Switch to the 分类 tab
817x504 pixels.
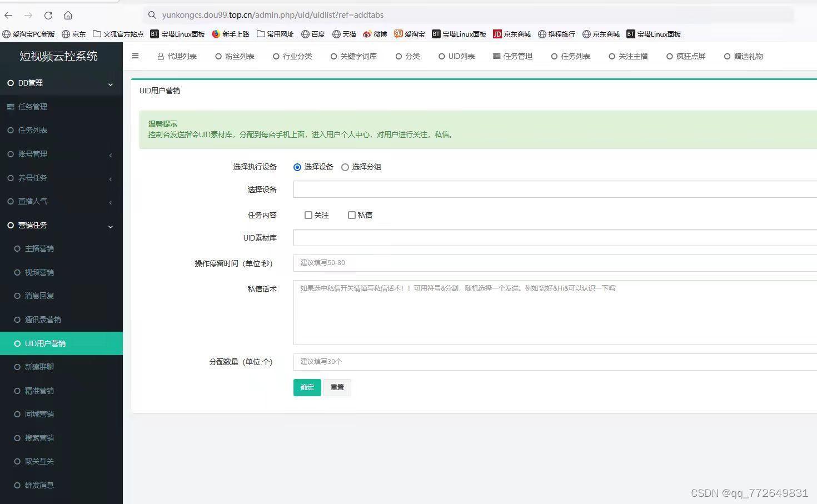tap(407, 56)
